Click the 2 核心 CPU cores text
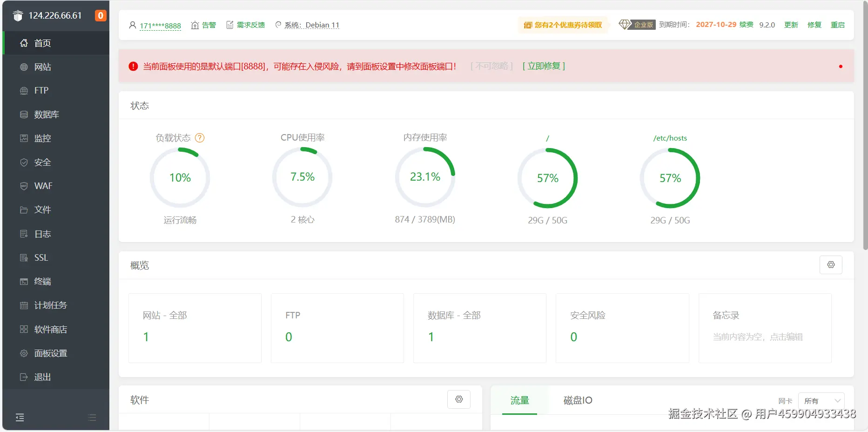 click(303, 219)
